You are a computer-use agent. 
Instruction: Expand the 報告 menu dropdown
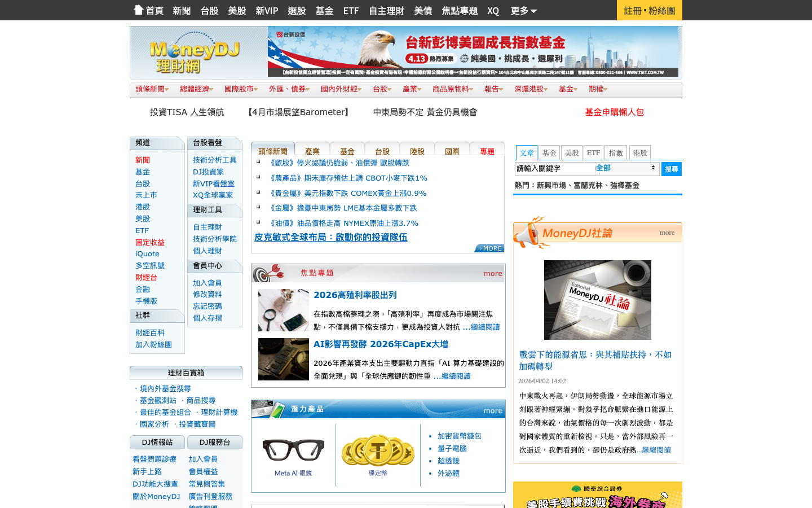click(493, 89)
